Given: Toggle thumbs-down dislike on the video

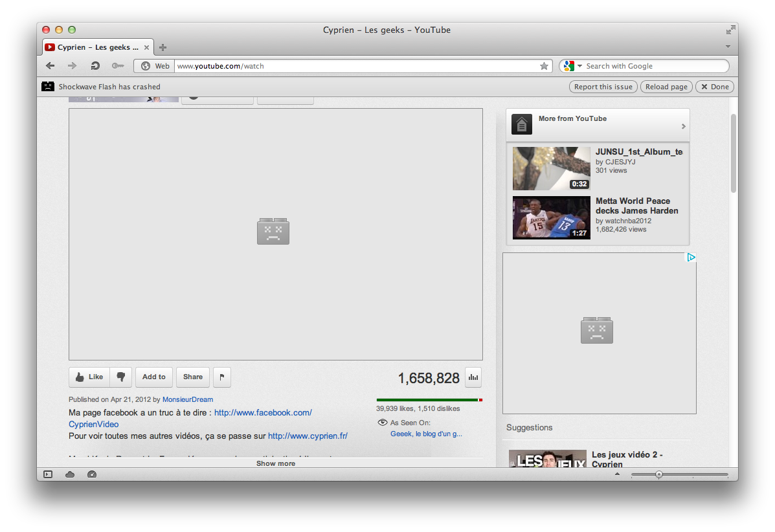Looking at the screenshot, I should pos(121,377).
